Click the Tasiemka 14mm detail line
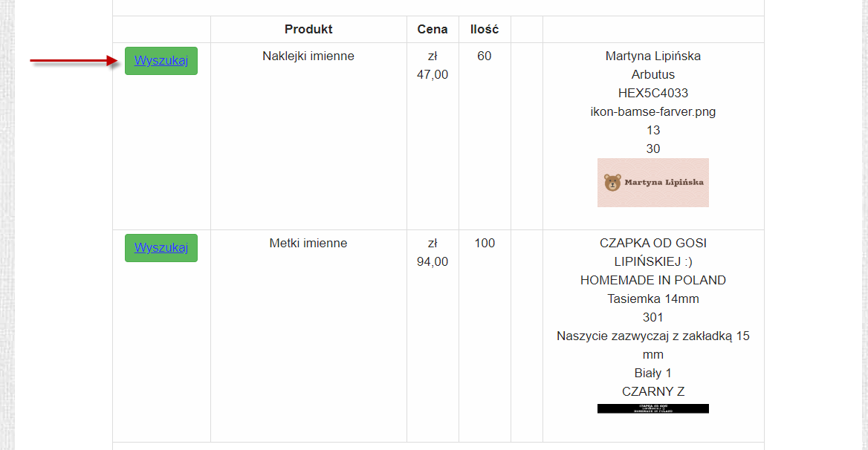 click(x=653, y=299)
